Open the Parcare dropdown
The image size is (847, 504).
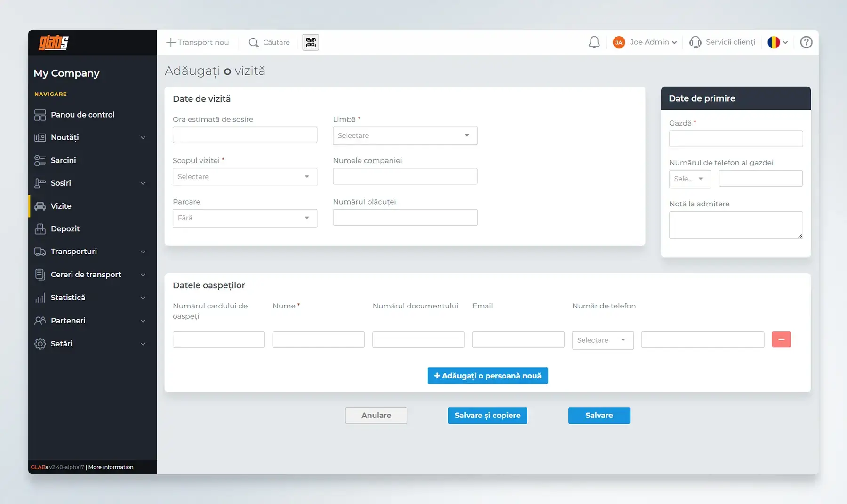point(245,218)
